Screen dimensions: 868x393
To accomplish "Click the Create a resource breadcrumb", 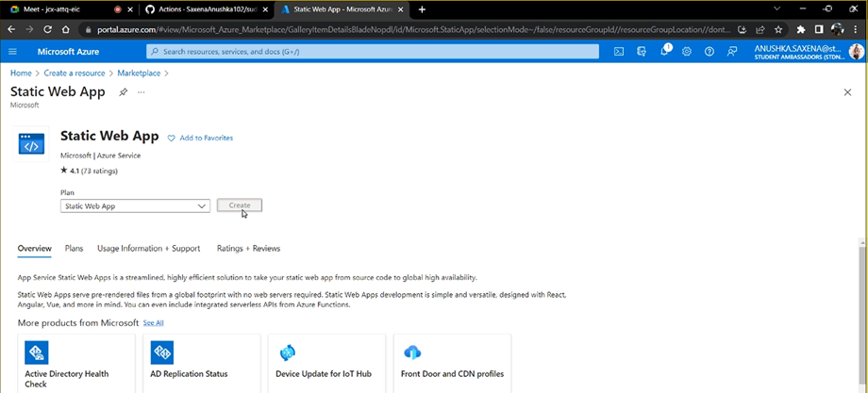I will 75,73.
